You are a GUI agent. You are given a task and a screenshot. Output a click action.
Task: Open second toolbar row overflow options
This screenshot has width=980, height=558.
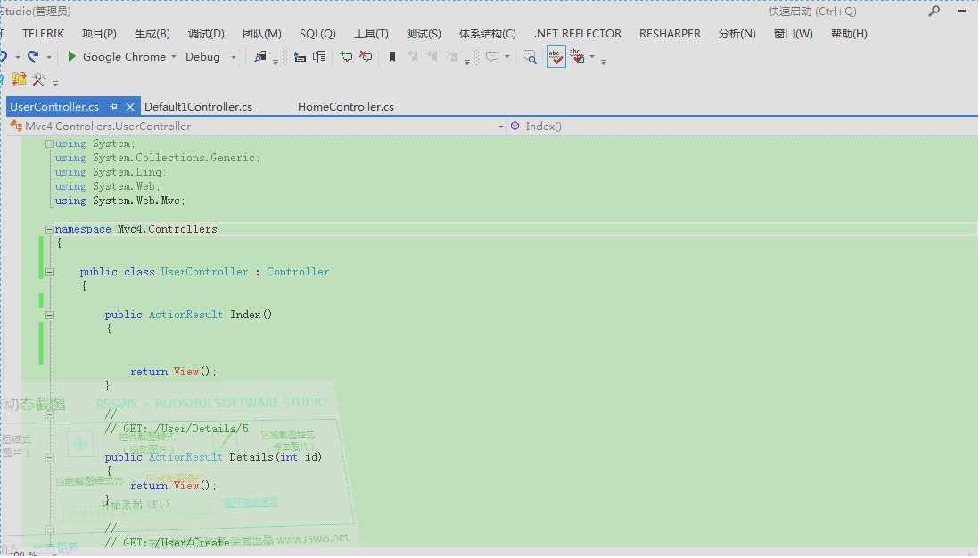pyautogui.click(x=55, y=83)
